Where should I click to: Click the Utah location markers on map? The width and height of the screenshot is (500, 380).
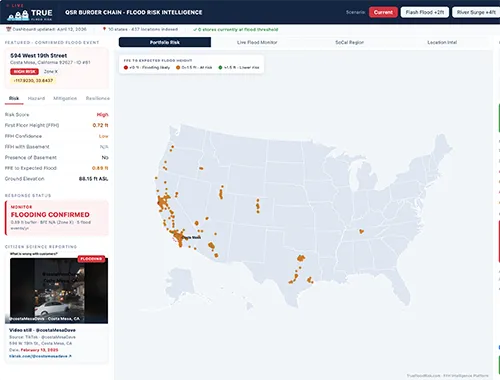click(x=221, y=193)
